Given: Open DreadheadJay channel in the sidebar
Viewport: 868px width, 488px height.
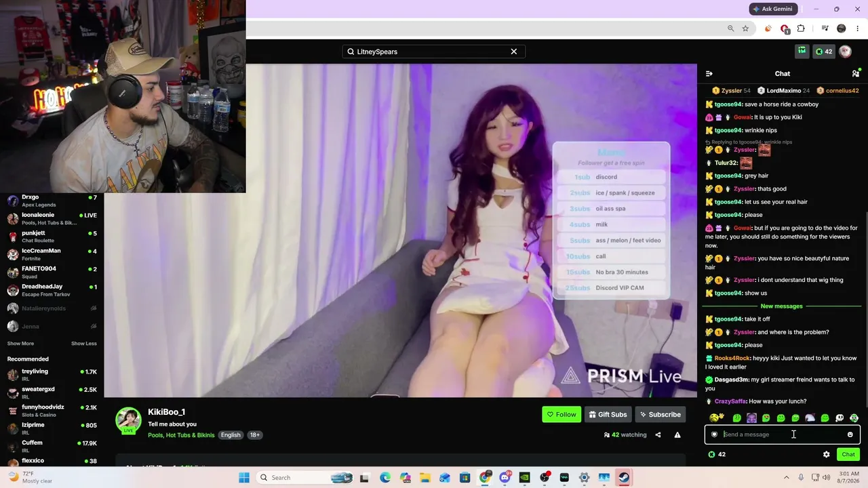Looking at the screenshot, I should pos(52,290).
